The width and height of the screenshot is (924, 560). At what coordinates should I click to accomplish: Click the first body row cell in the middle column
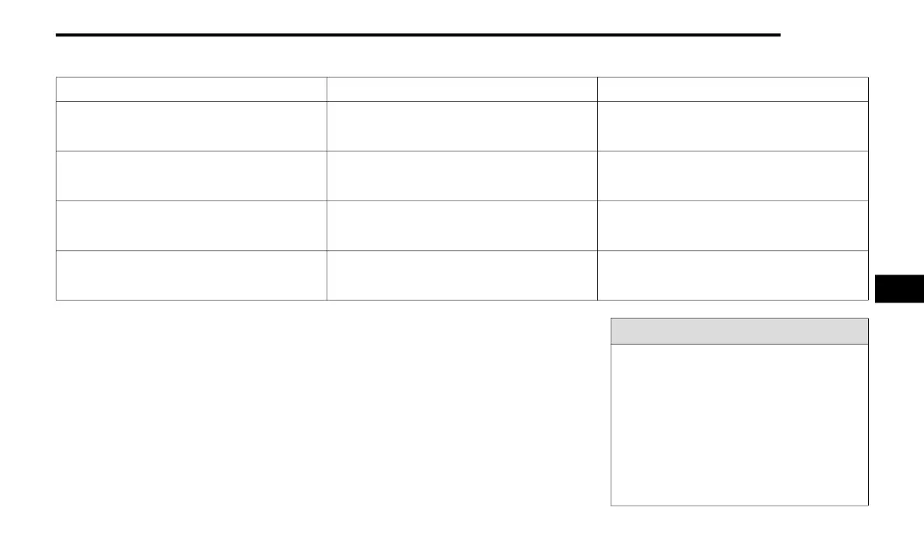coord(462,126)
